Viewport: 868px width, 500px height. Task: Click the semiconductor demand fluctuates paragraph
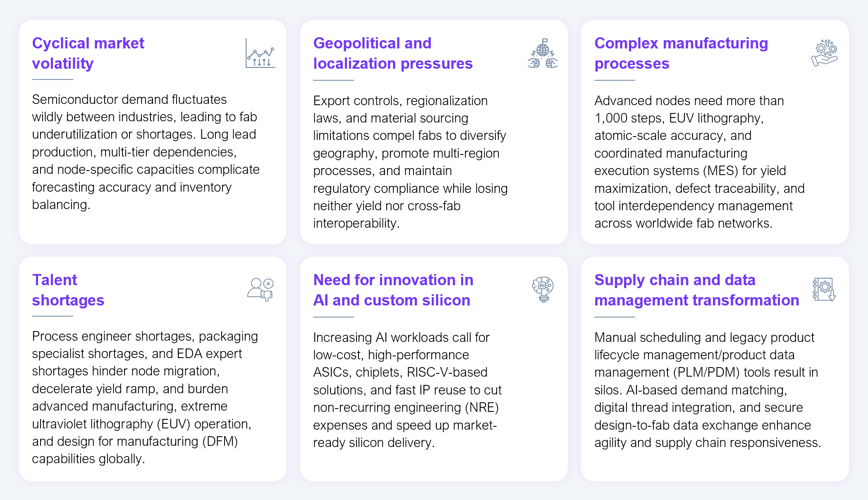click(x=146, y=152)
